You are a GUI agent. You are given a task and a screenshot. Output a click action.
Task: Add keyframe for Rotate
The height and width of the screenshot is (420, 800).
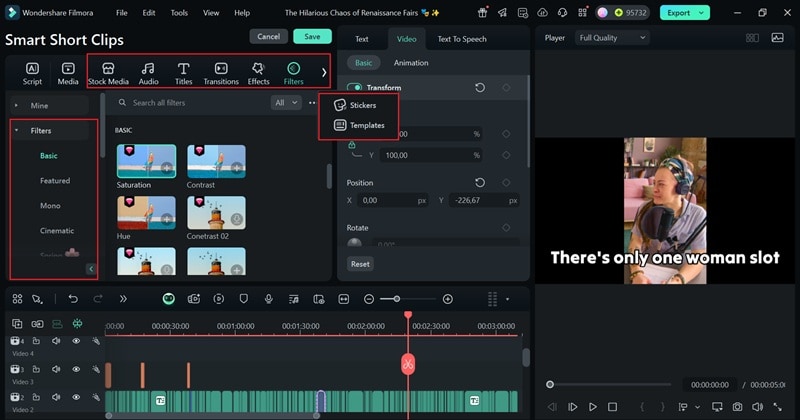[506, 228]
